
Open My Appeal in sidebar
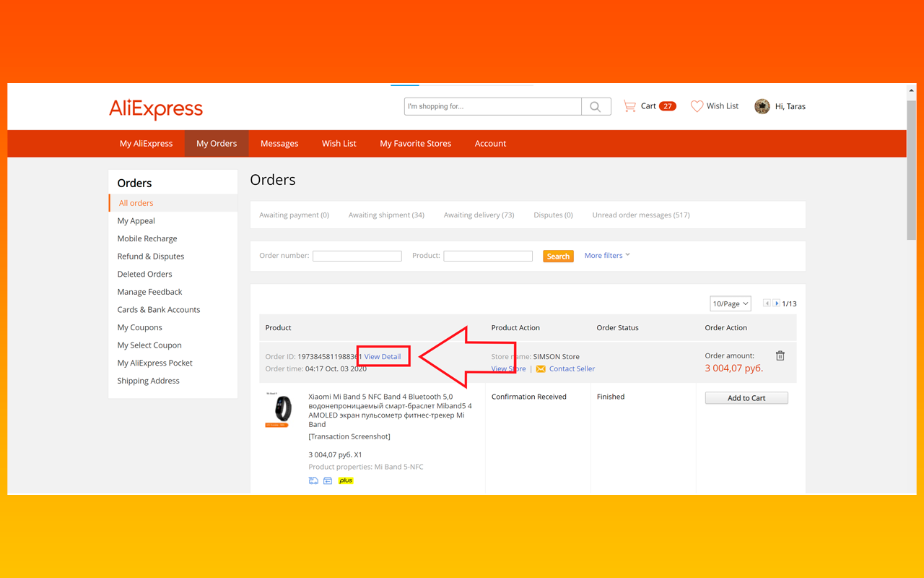pos(136,220)
